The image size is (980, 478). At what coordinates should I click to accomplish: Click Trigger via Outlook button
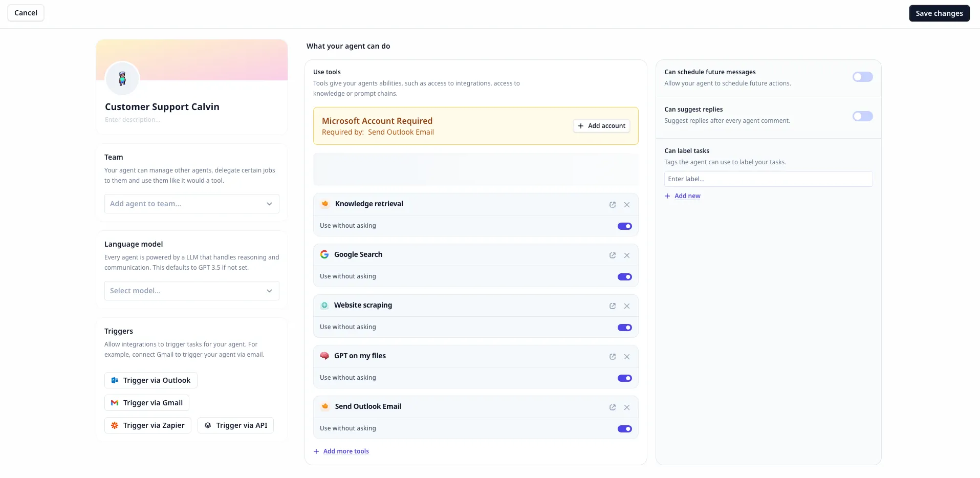coord(151,380)
